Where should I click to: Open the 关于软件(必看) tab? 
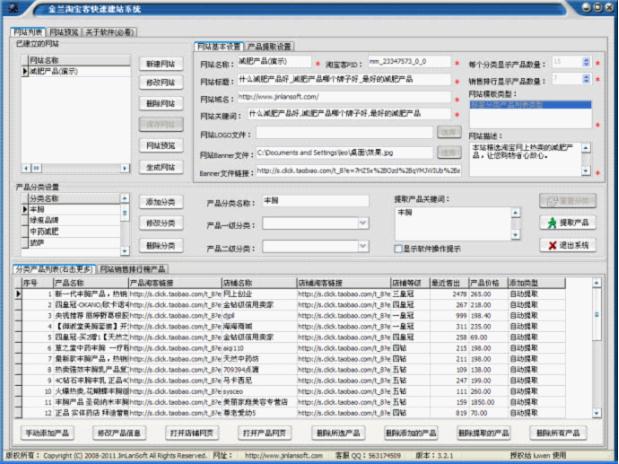[x=110, y=32]
